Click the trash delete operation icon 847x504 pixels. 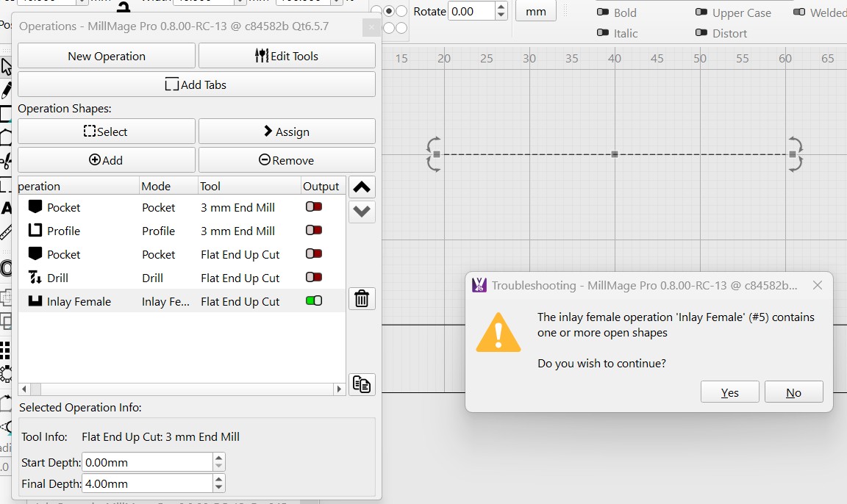click(x=362, y=298)
